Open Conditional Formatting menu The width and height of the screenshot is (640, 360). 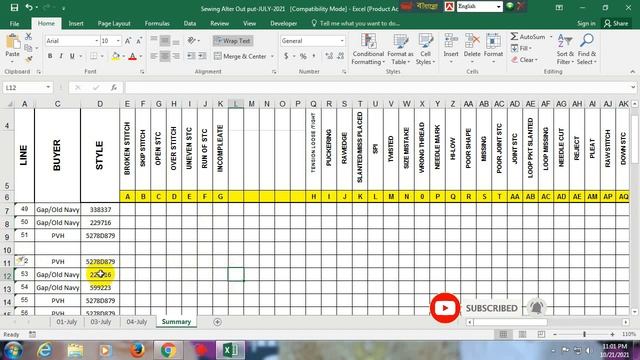(x=368, y=49)
